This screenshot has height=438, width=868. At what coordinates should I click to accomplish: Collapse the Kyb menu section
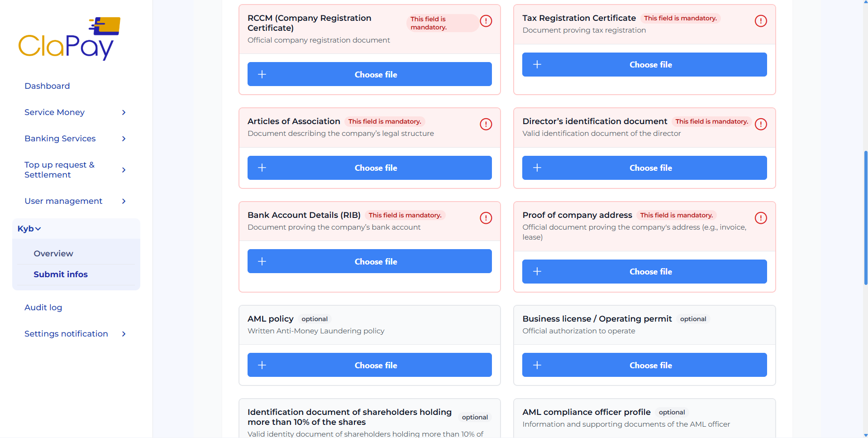coord(29,229)
